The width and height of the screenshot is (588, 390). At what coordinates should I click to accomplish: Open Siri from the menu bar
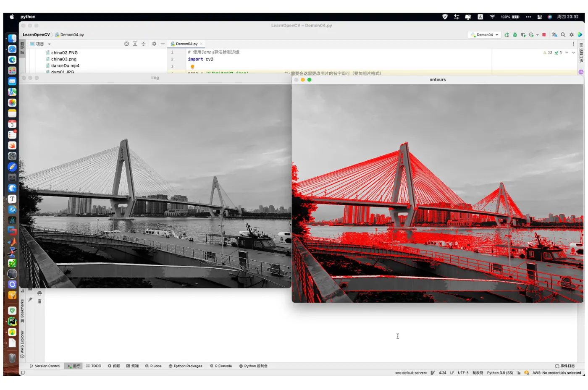[550, 17]
